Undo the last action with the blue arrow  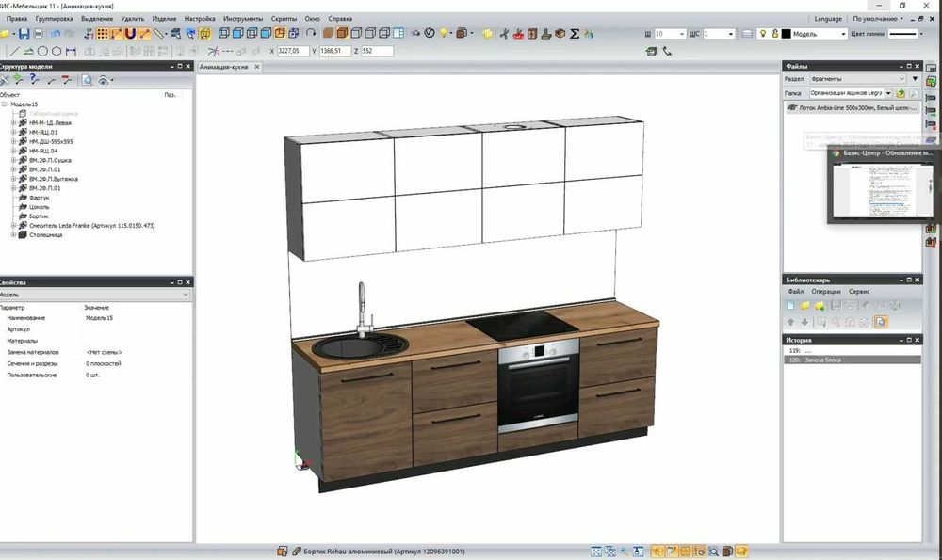tap(56, 34)
